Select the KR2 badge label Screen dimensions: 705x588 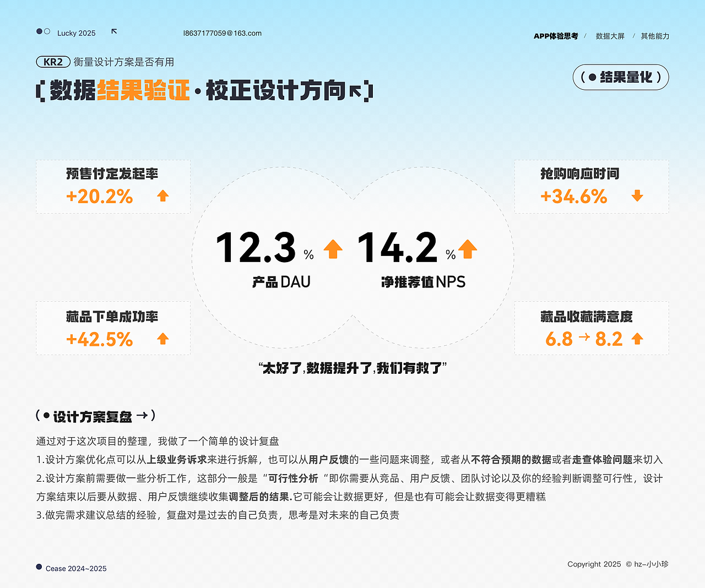pos(53,62)
